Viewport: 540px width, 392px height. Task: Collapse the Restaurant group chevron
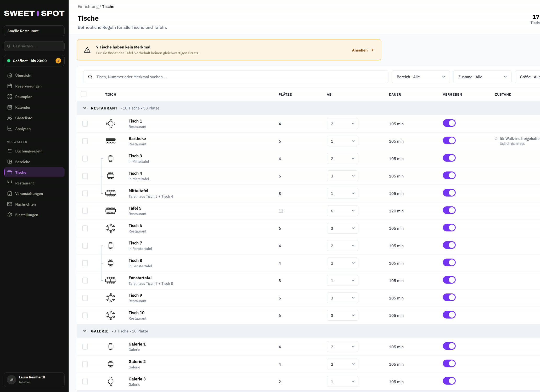click(x=85, y=108)
